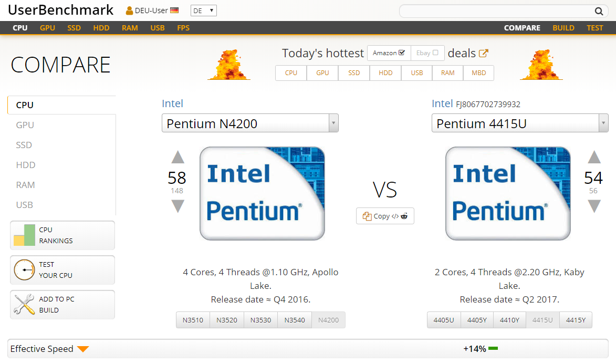
Task: Click the search magnifier icon
Action: point(599,11)
